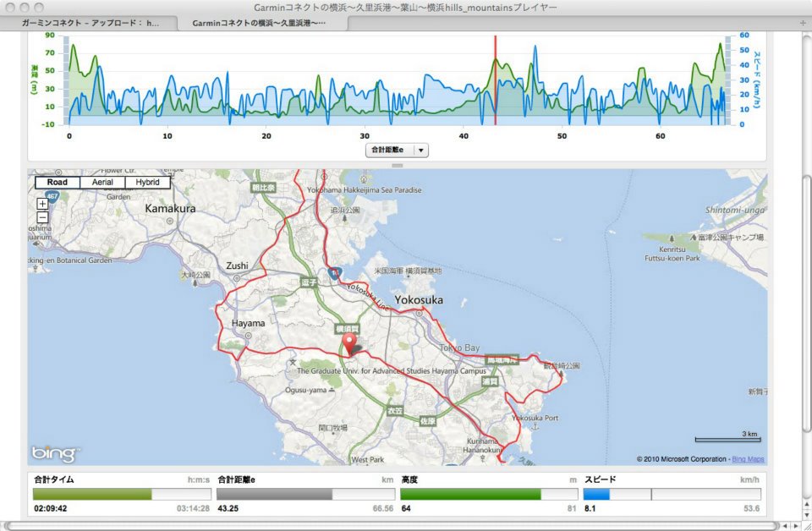The image size is (812, 531).
Task: Click the vertical scrollbar thumb
Action: [x=807, y=304]
